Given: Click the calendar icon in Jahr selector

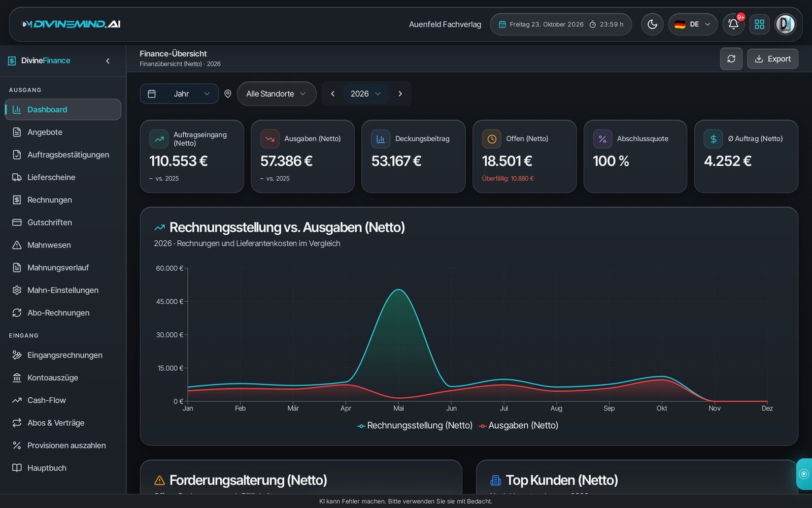Looking at the screenshot, I should pos(152,94).
